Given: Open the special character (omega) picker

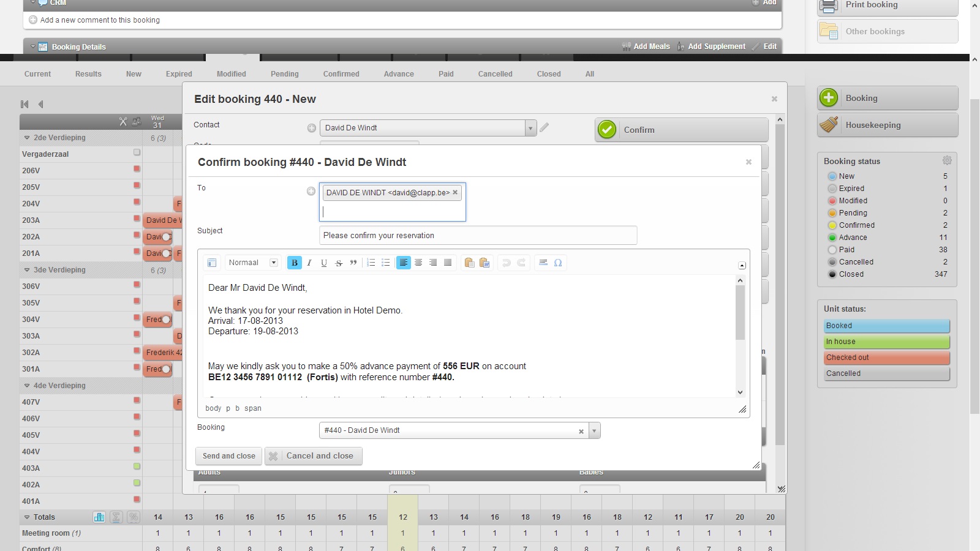Looking at the screenshot, I should point(558,263).
